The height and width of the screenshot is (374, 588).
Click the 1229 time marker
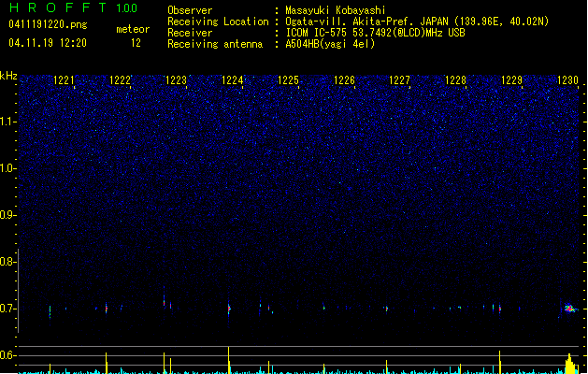point(511,80)
